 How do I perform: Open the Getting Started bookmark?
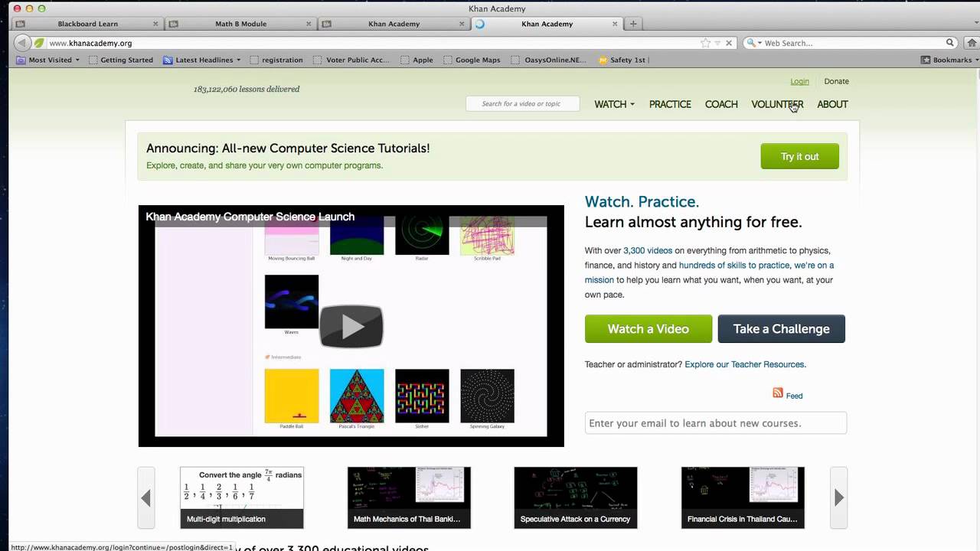[x=121, y=60]
